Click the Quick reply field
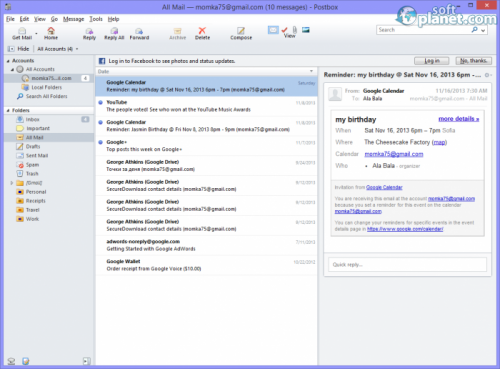500x369 pixels. (407, 265)
